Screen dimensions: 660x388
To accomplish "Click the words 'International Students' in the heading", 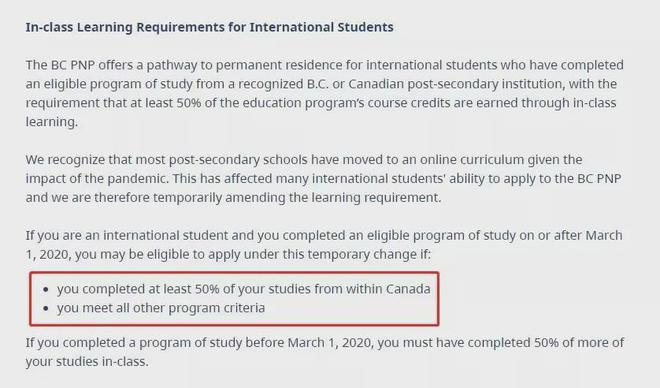I will pos(322,27).
